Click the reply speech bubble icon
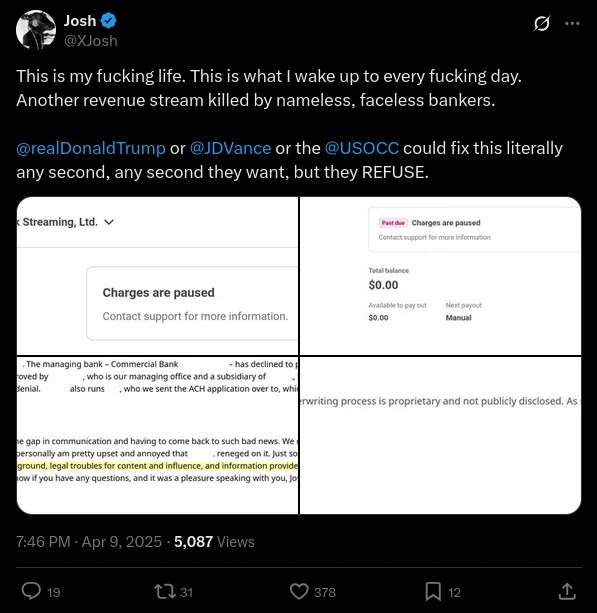 31,591
